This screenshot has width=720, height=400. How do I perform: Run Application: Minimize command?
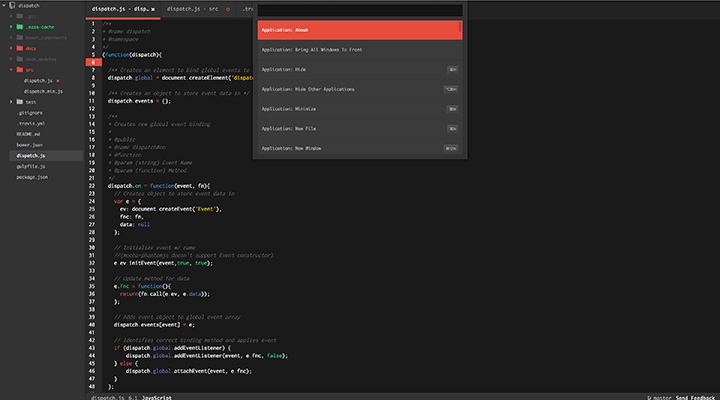(360, 109)
